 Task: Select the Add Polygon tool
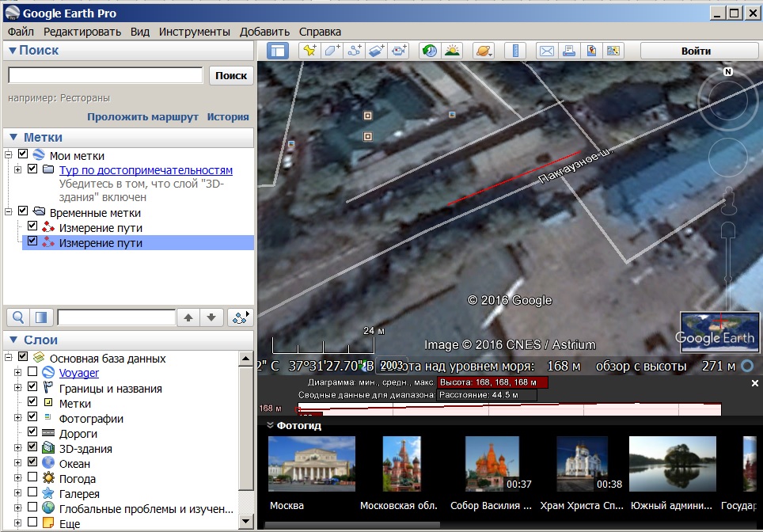click(x=332, y=51)
